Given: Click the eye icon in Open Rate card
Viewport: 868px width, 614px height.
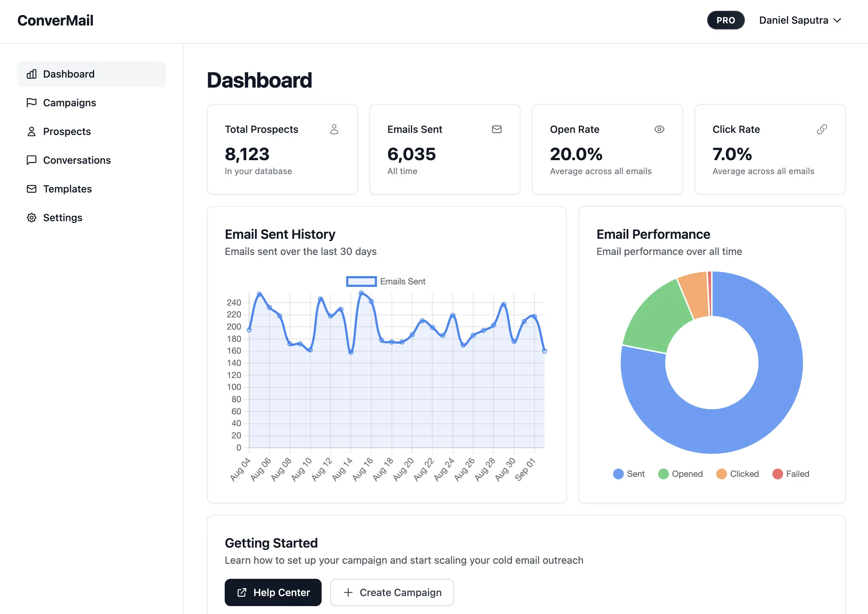Looking at the screenshot, I should [x=659, y=129].
